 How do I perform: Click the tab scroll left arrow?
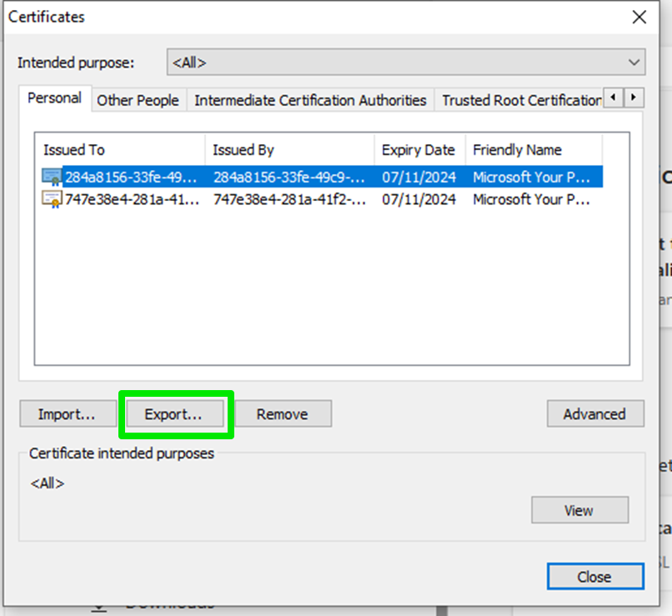[614, 98]
